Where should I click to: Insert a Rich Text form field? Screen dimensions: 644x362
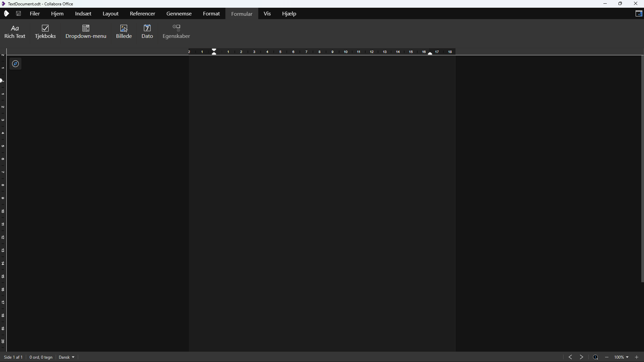(x=15, y=31)
